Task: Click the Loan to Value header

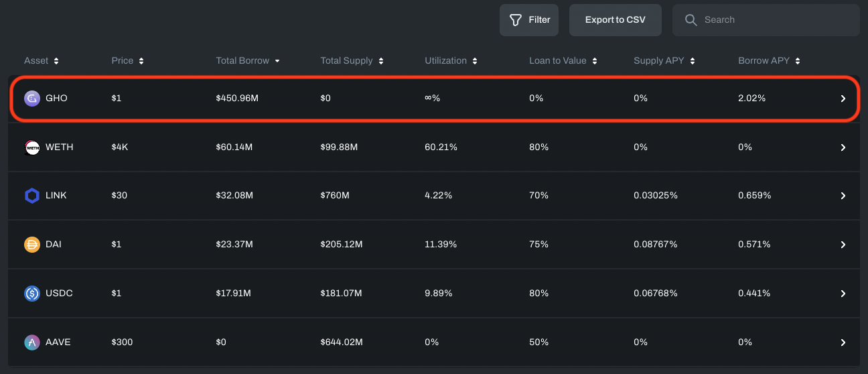Action: (x=558, y=61)
